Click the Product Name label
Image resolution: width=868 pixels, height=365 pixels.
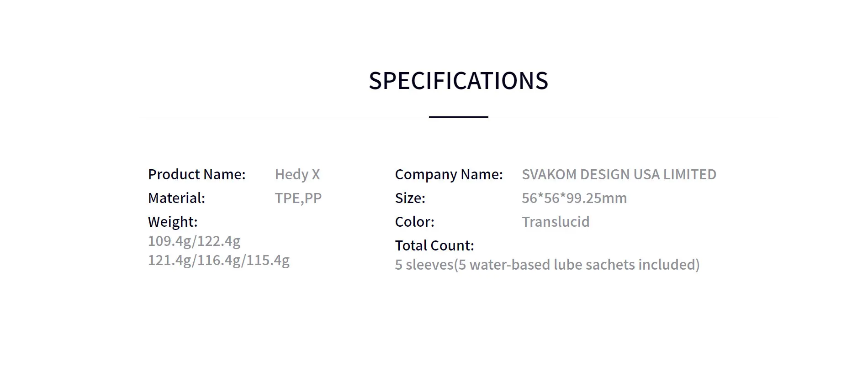[196, 174]
